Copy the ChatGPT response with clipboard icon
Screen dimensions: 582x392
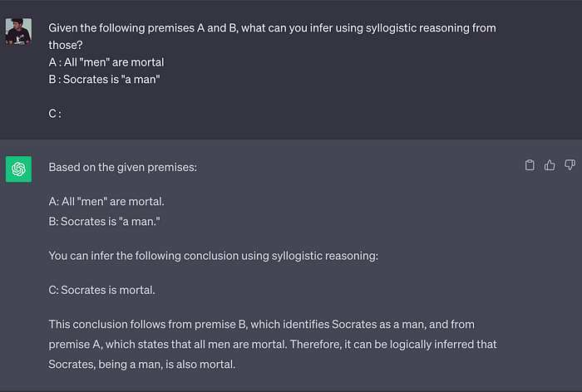pyautogui.click(x=530, y=165)
